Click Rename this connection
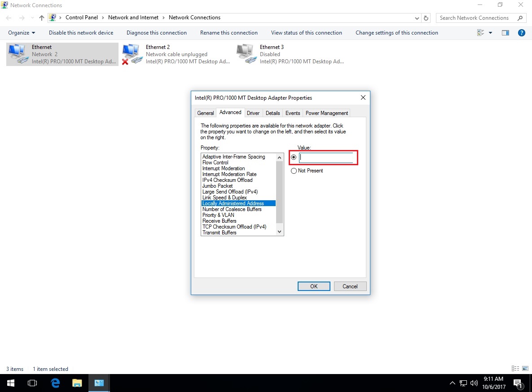532x392 pixels. pos(229,33)
